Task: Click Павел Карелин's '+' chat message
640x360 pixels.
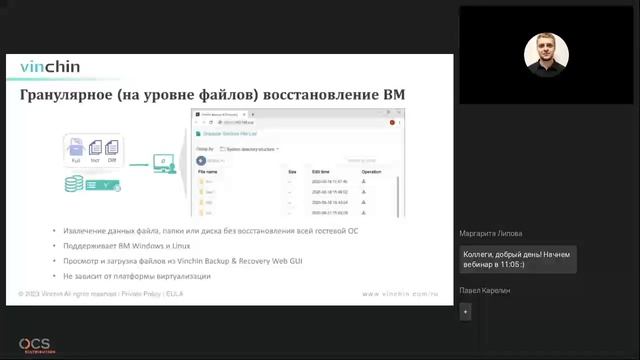Action: (x=465, y=312)
